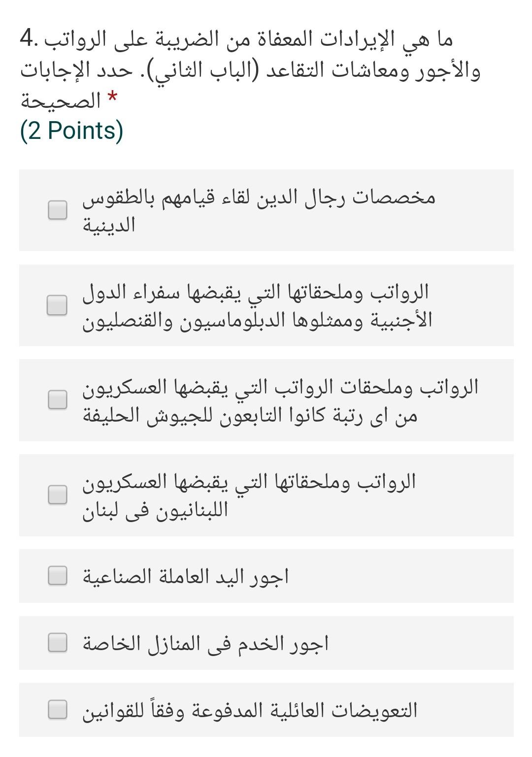Check the allied armies military salaries checkbox
The width and height of the screenshot is (532, 757).
[57, 400]
